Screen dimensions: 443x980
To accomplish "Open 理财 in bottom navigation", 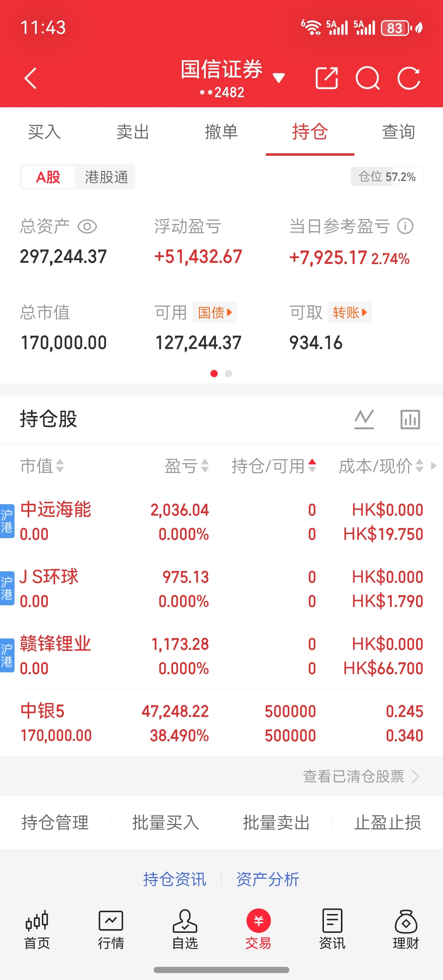I will (406, 929).
